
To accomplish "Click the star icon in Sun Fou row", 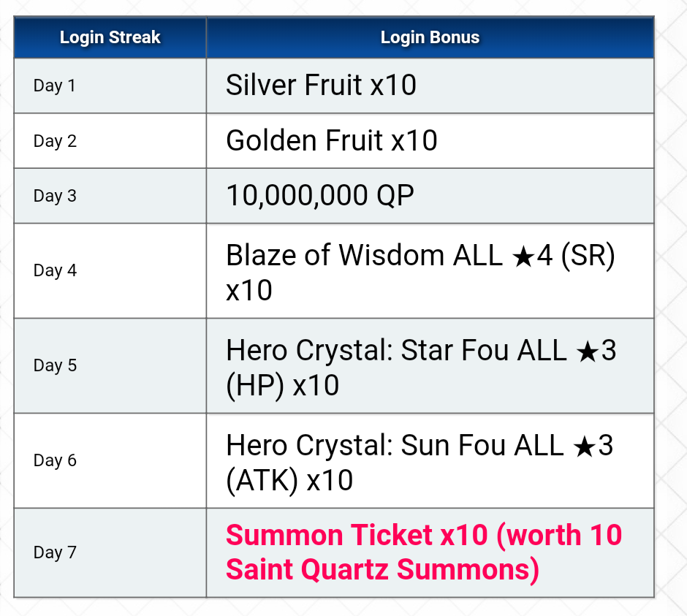I will pos(582,446).
